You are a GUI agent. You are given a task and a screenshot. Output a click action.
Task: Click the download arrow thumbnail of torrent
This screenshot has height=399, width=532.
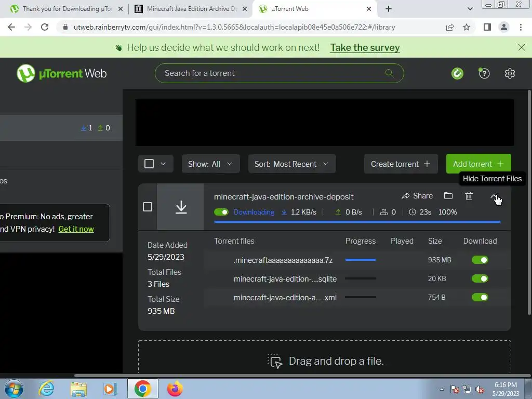(180, 207)
